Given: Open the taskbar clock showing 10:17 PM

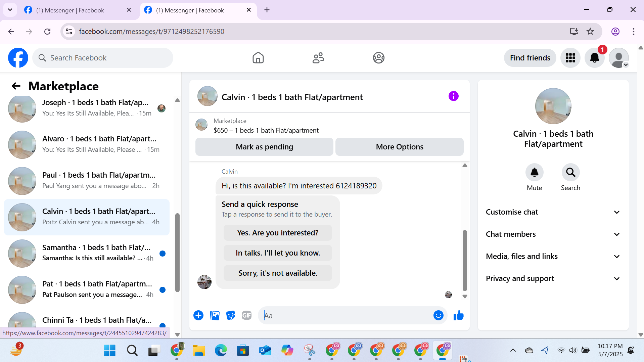Looking at the screenshot, I should point(610,350).
